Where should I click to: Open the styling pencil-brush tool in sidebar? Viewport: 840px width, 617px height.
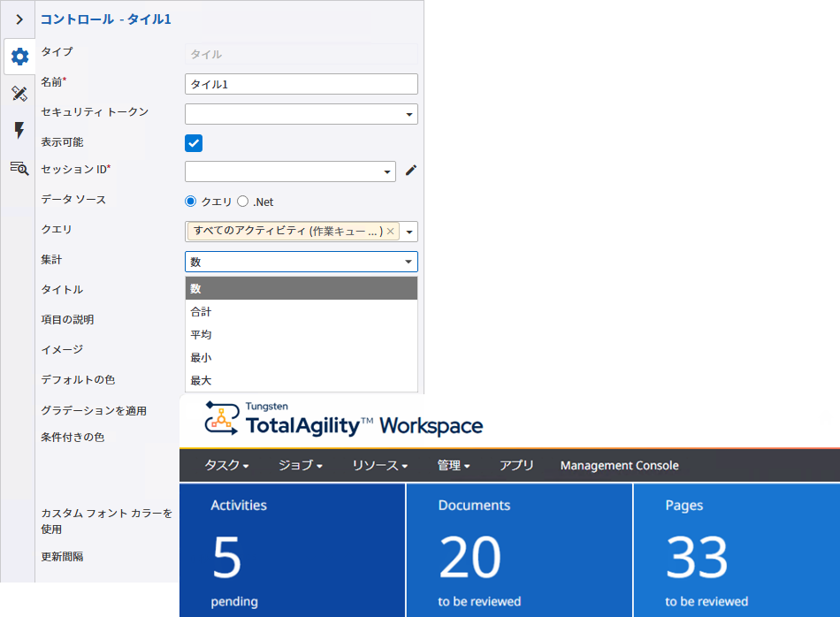coord(18,94)
